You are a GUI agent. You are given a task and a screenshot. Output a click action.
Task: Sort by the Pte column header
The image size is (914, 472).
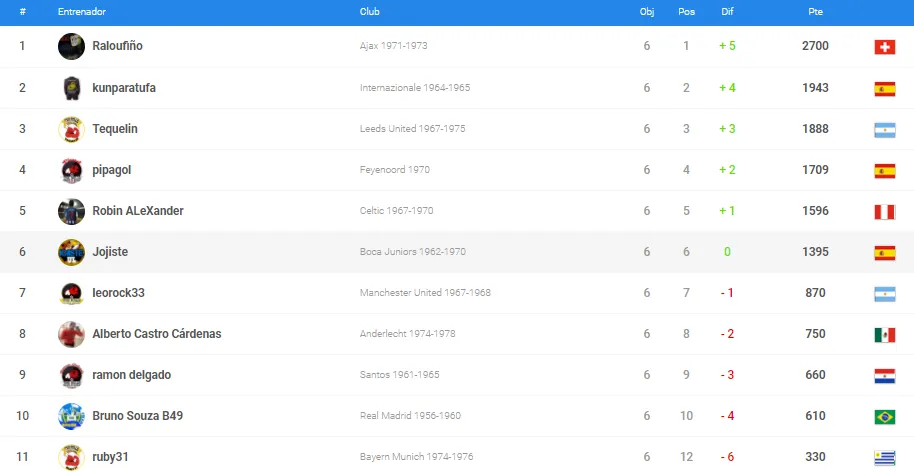tap(815, 12)
